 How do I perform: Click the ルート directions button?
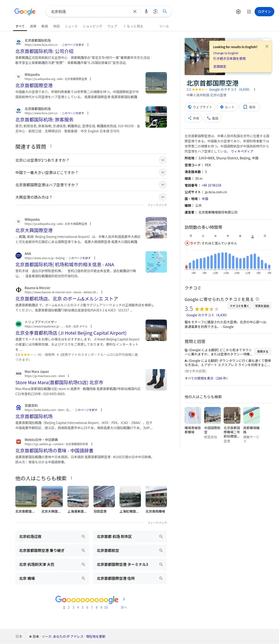coord(227,107)
